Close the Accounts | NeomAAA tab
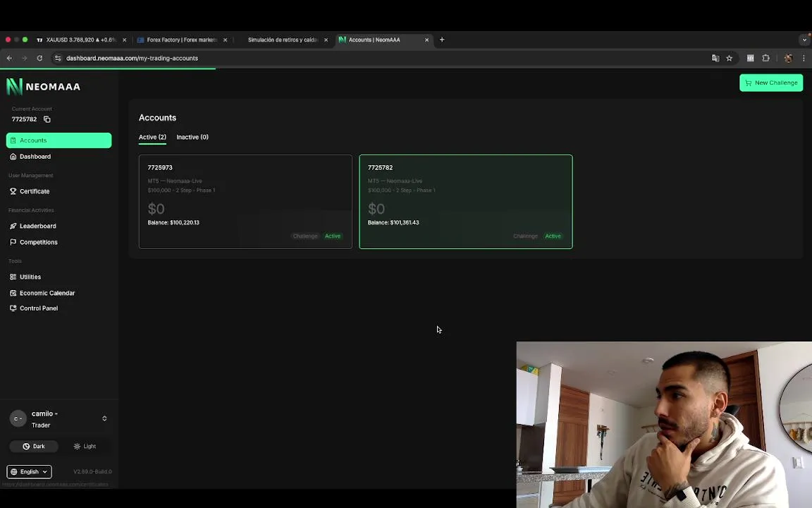 426,40
